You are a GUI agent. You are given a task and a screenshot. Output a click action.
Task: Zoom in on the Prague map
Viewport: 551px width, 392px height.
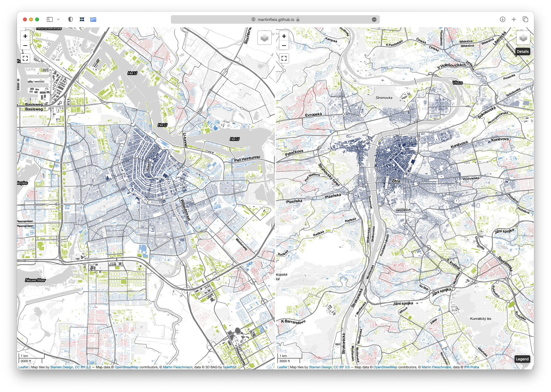point(284,36)
